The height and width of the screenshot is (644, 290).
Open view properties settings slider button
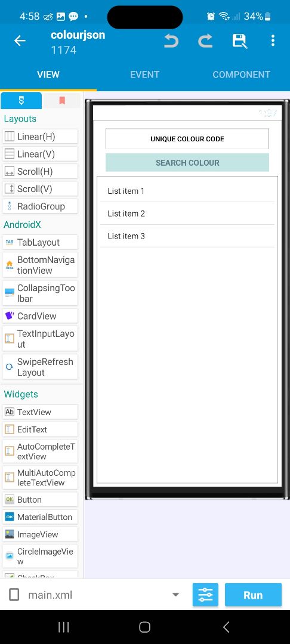[205, 595]
